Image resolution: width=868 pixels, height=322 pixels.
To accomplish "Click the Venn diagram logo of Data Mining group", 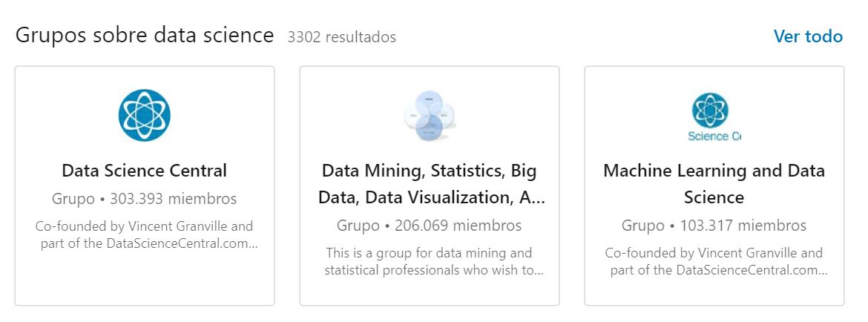I will [x=430, y=116].
